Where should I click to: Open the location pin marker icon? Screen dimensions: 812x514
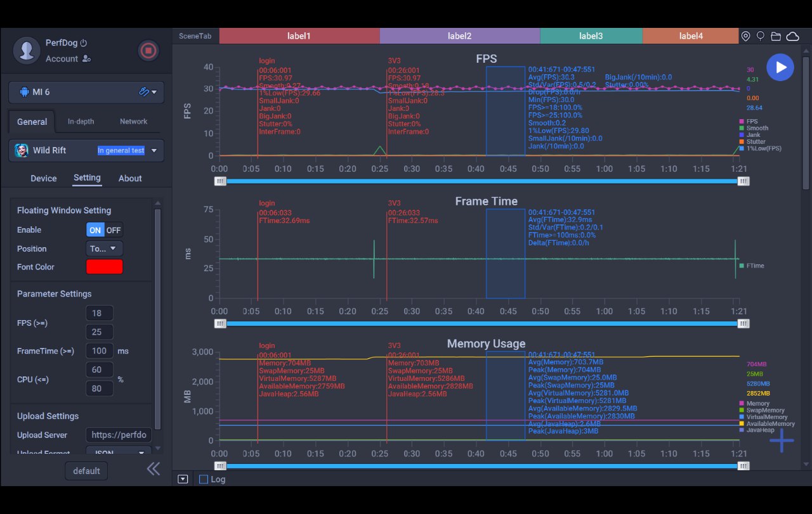click(x=746, y=37)
